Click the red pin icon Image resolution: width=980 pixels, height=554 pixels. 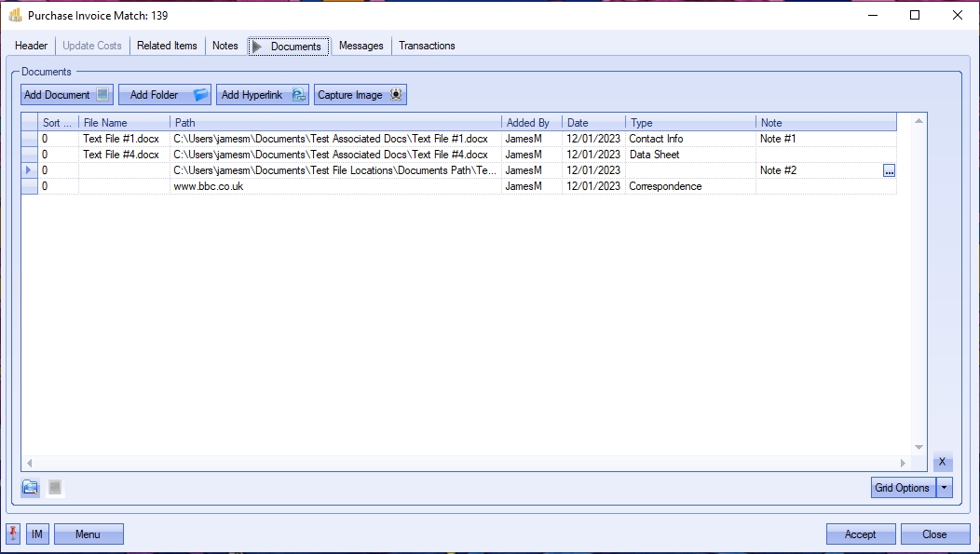tap(14, 534)
